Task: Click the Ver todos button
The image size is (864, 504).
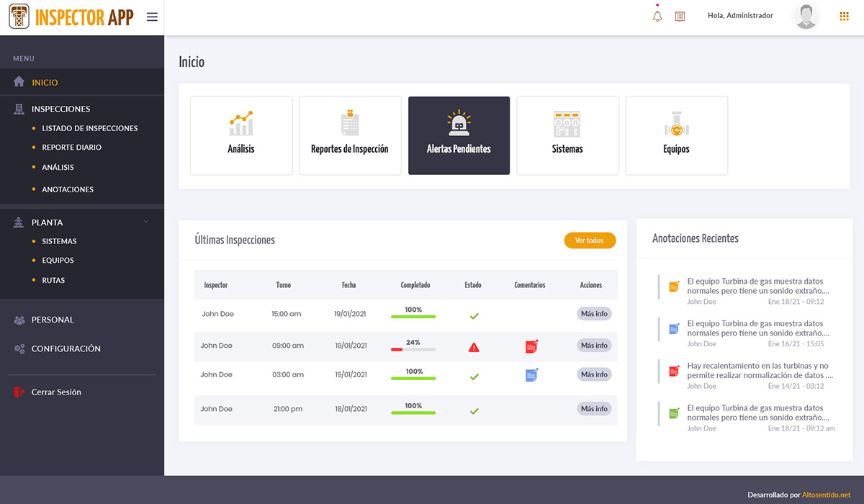Action: click(590, 240)
